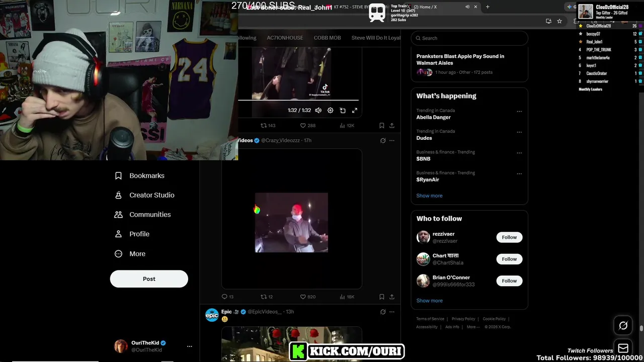The image size is (644, 362).
Task: Seek using the video progress bar
Action: pyautogui.click(x=298, y=100)
